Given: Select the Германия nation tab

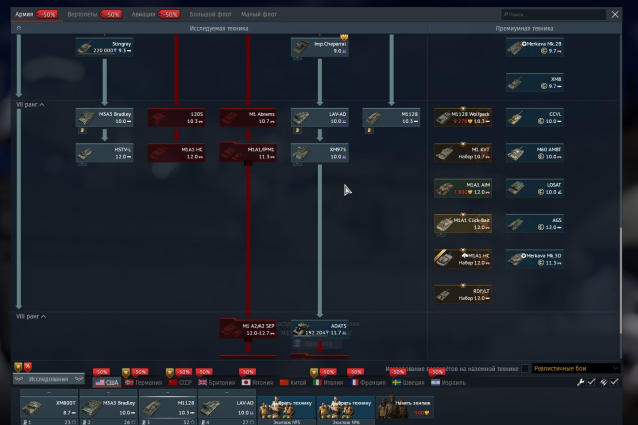Looking at the screenshot, I should (143, 382).
